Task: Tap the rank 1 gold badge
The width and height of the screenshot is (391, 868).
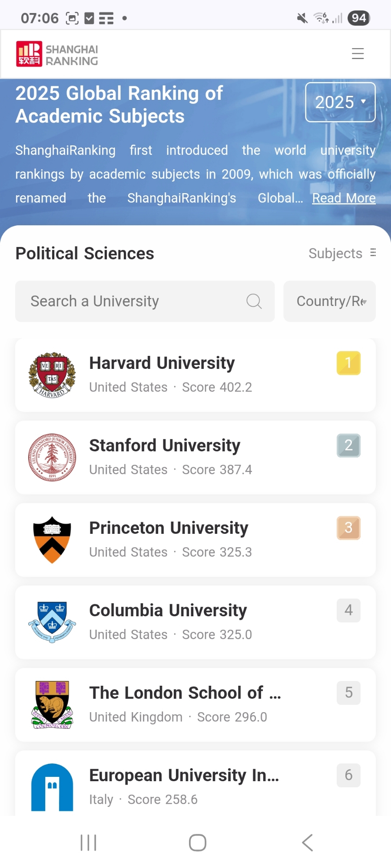Action: (348, 363)
